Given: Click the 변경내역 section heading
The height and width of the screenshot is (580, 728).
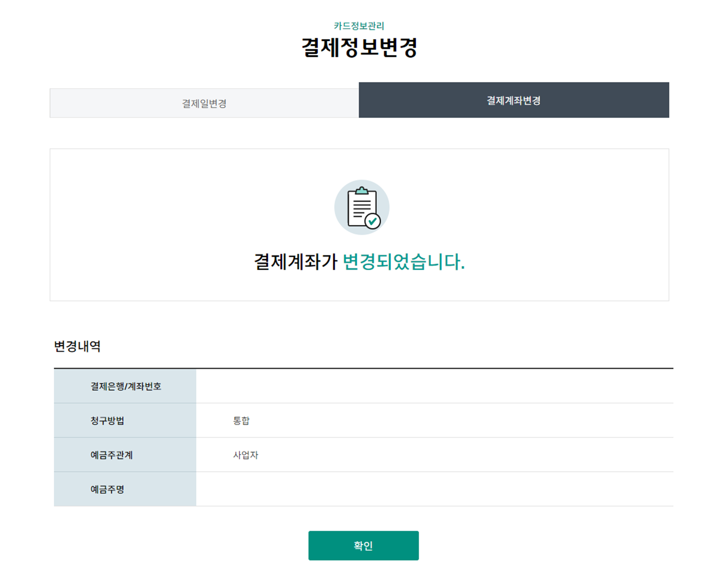Looking at the screenshot, I should coord(77,346).
